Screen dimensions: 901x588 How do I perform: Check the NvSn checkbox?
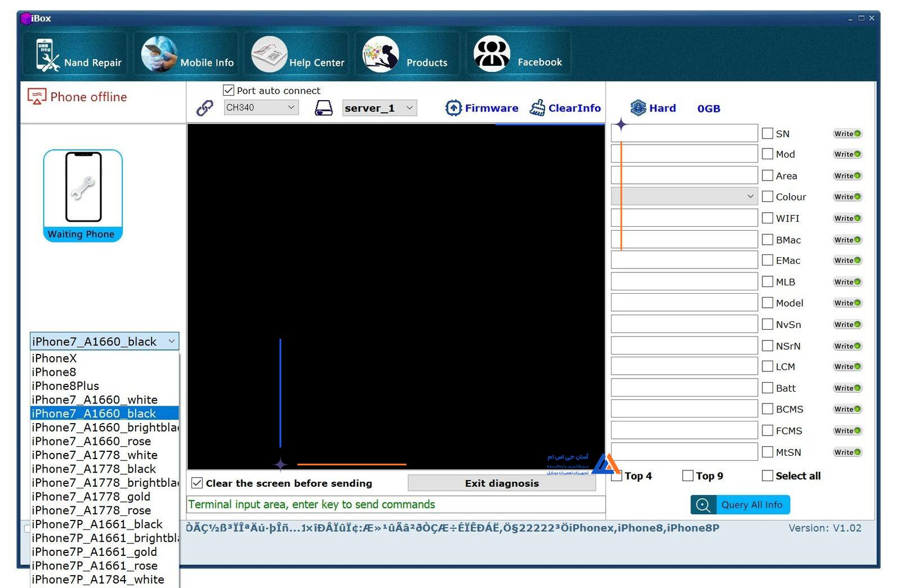768,324
